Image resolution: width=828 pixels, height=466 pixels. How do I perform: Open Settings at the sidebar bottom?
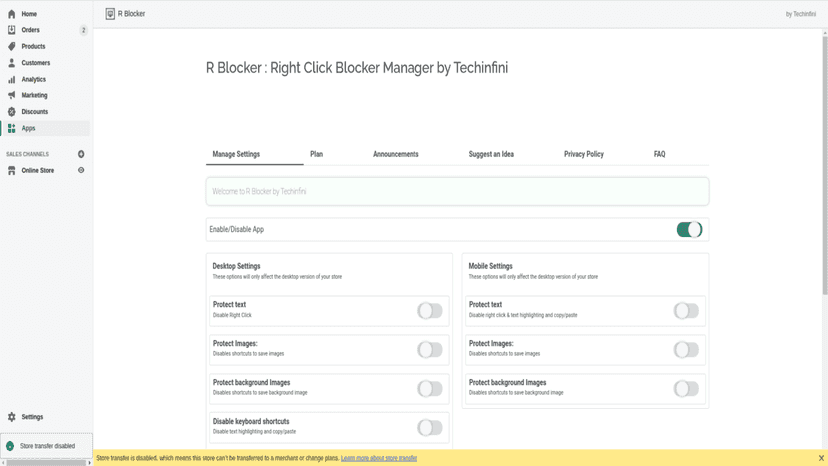pyautogui.click(x=32, y=417)
